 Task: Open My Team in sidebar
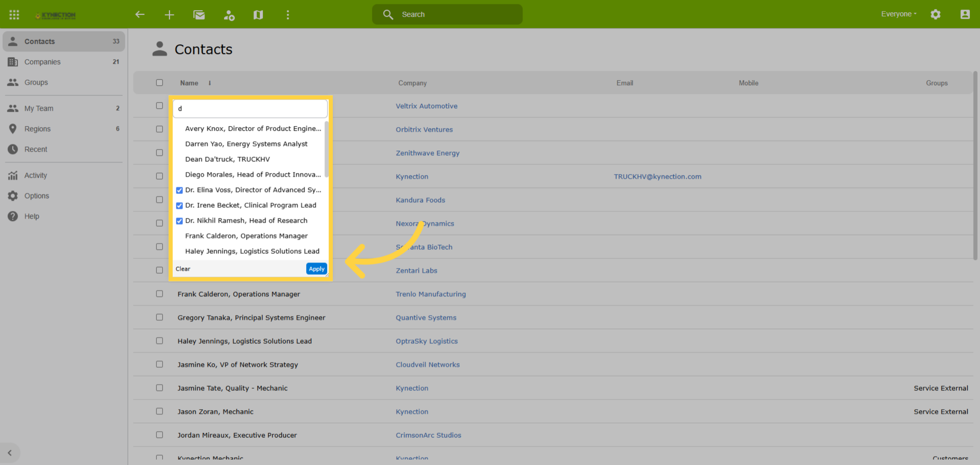pos(64,108)
